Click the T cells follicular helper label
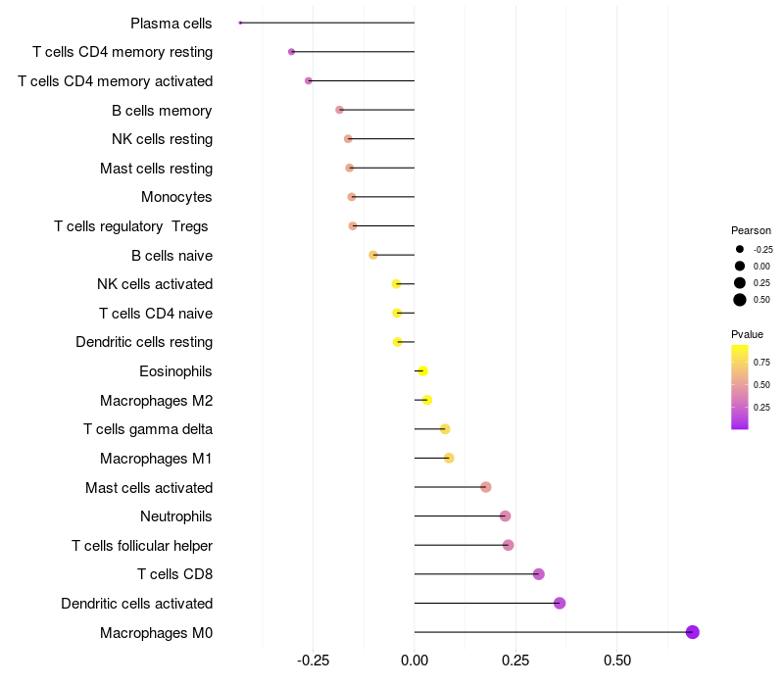 pyautogui.click(x=142, y=546)
